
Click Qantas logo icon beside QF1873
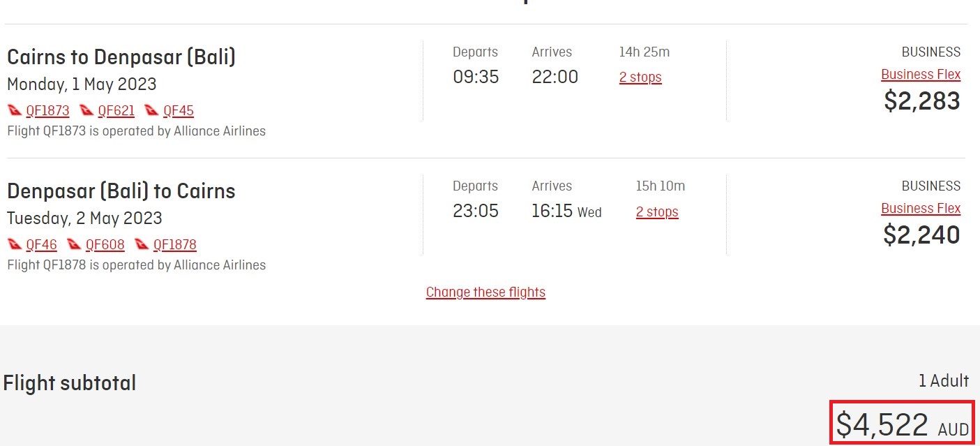15,110
